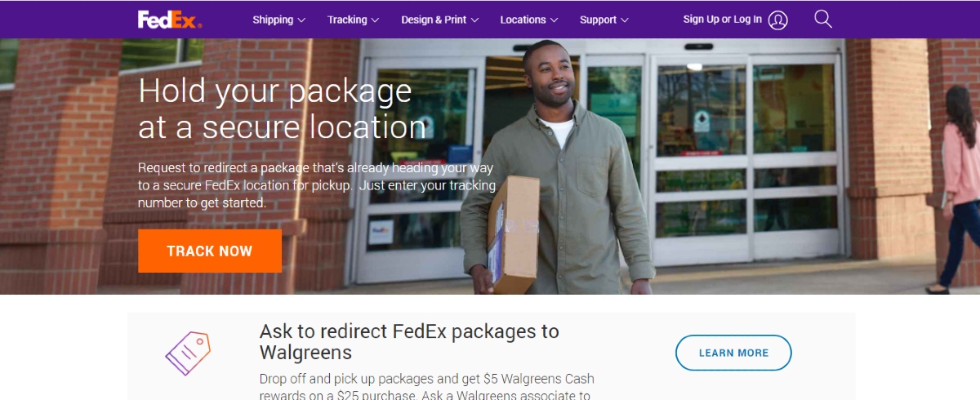Open the Shipping menu

279,20
